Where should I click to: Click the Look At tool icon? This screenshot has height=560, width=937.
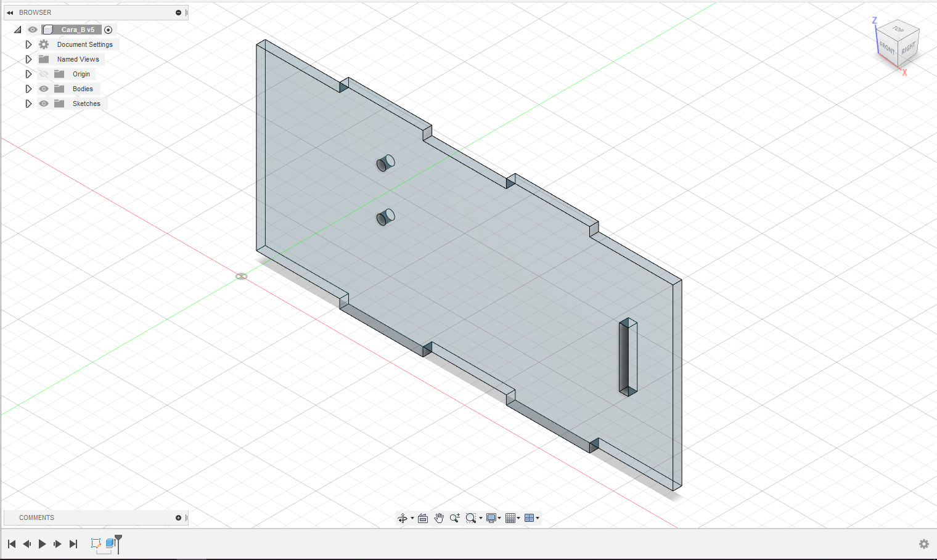pyautogui.click(x=423, y=518)
